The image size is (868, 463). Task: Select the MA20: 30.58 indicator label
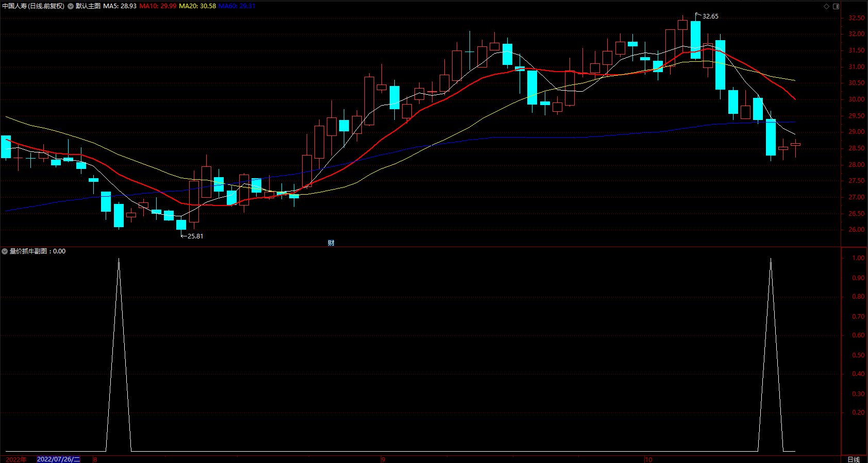coord(197,6)
